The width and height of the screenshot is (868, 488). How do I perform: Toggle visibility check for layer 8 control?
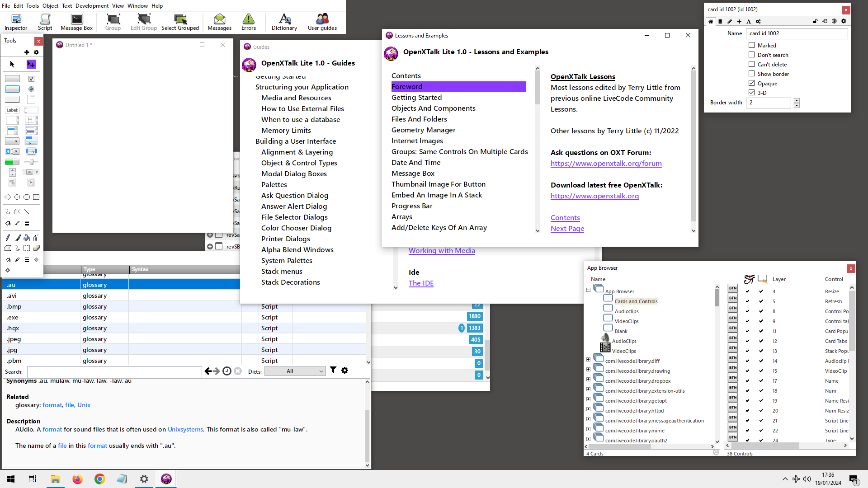[x=747, y=311]
